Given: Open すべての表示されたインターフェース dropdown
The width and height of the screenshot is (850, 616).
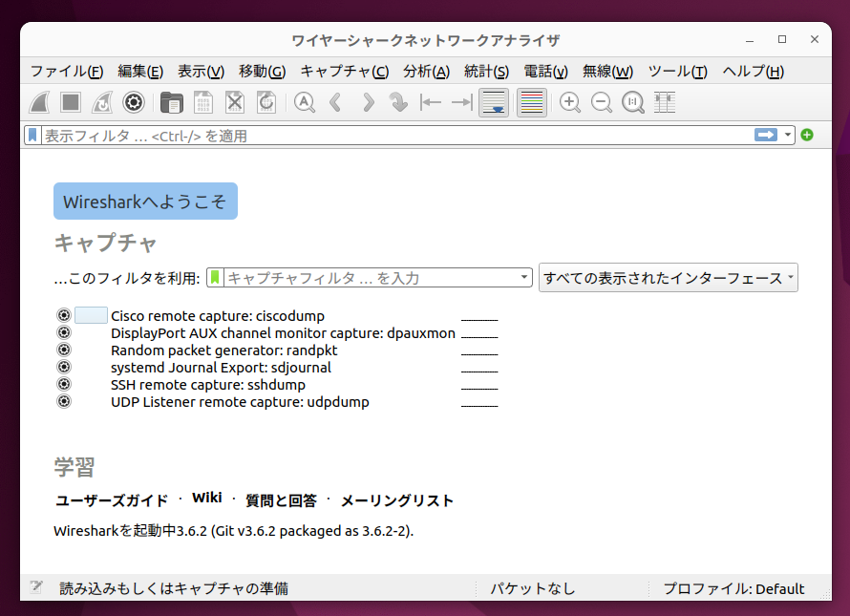Looking at the screenshot, I should (668, 278).
